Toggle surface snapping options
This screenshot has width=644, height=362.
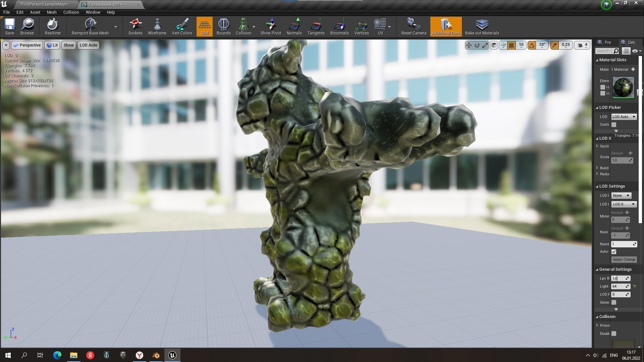click(x=503, y=45)
